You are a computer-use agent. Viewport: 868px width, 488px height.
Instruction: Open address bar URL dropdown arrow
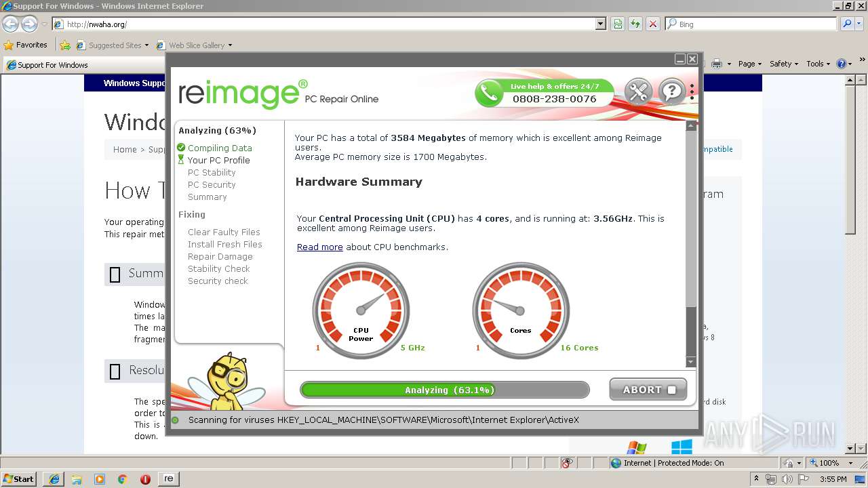pos(600,24)
